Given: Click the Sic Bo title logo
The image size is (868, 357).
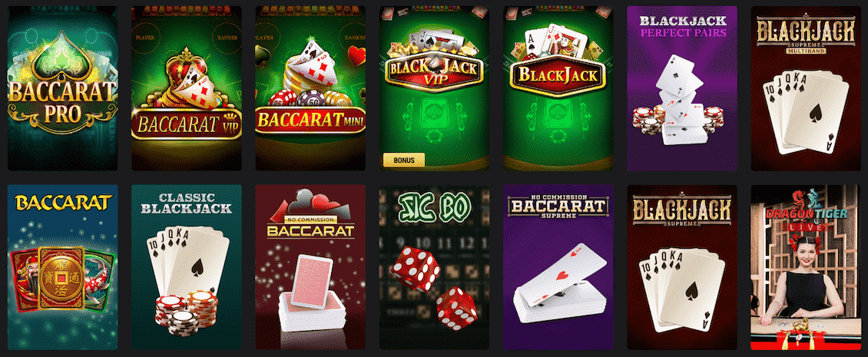Looking at the screenshot, I should (435, 207).
